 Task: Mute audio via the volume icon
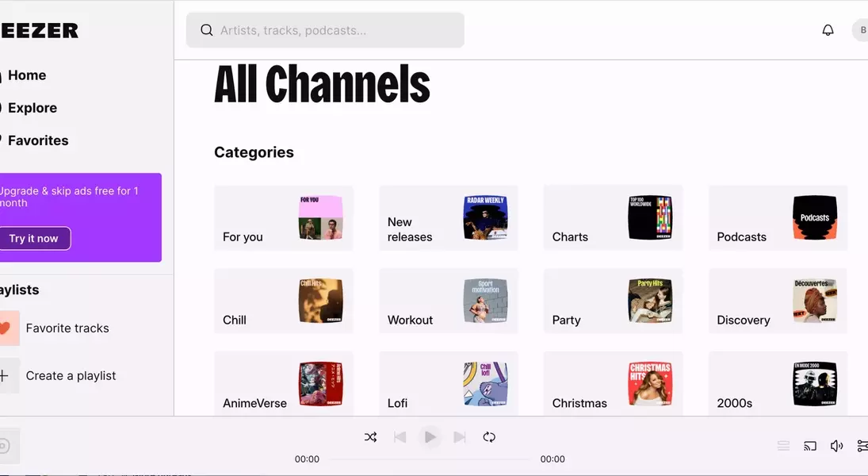835,445
